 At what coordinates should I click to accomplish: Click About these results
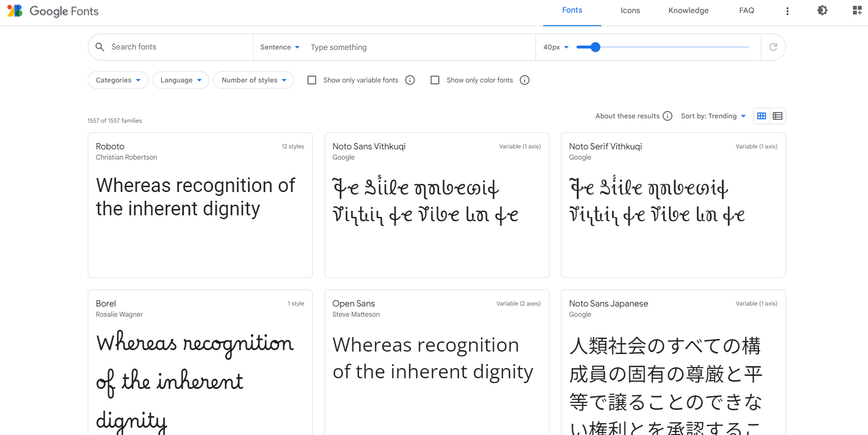point(627,116)
